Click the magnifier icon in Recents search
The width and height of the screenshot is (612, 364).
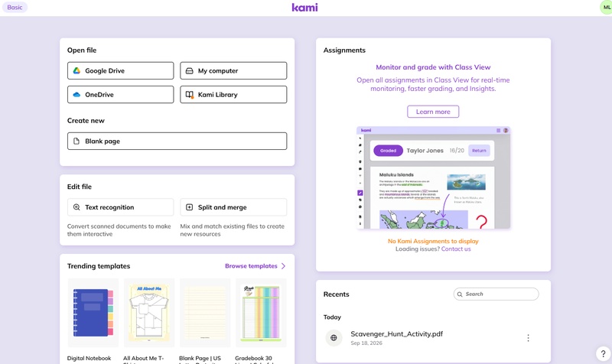tap(460, 294)
